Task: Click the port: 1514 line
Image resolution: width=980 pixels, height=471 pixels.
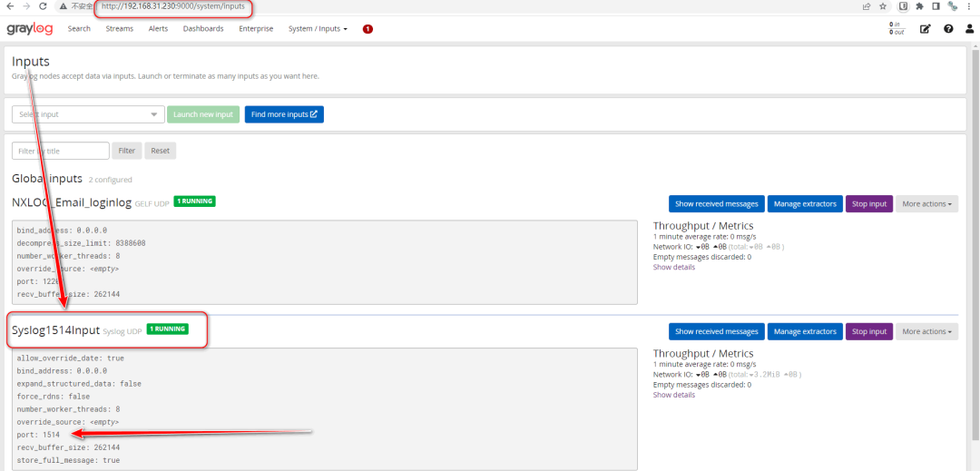Action: coord(38,434)
